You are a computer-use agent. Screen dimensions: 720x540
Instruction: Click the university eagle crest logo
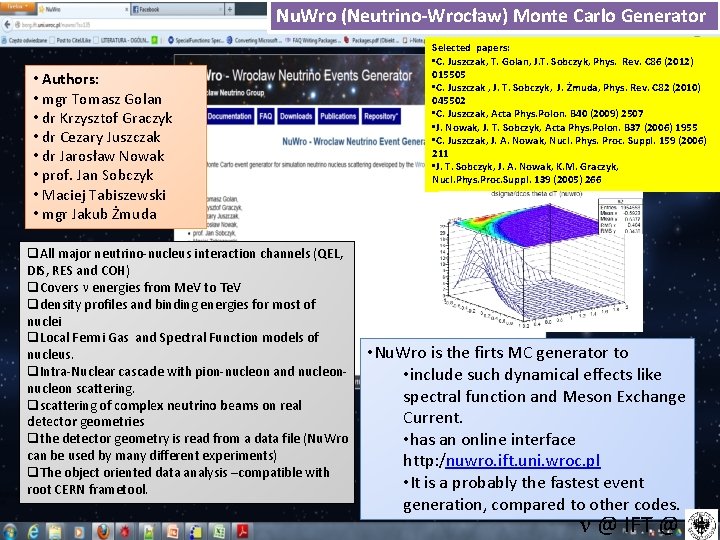702,524
